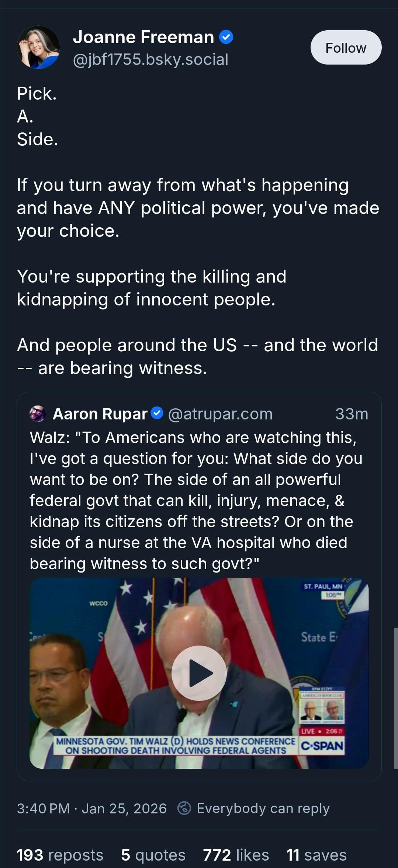Click 'Everybody can reply' setting text

tap(263, 808)
